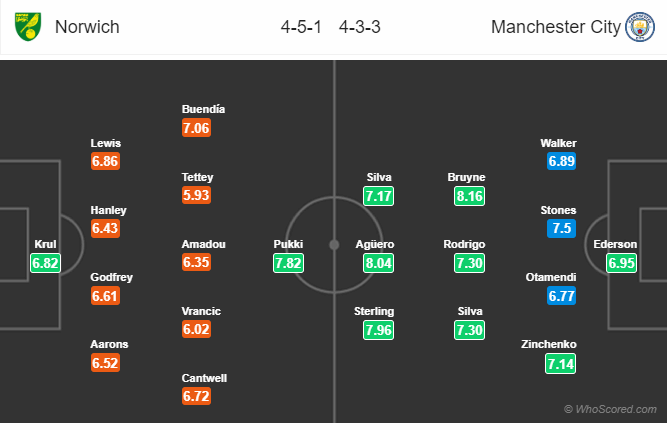This screenshot has width=667, height=423.
Task: Select Agüero's 8.04 rating badge
Action: (x=379, y=263)
